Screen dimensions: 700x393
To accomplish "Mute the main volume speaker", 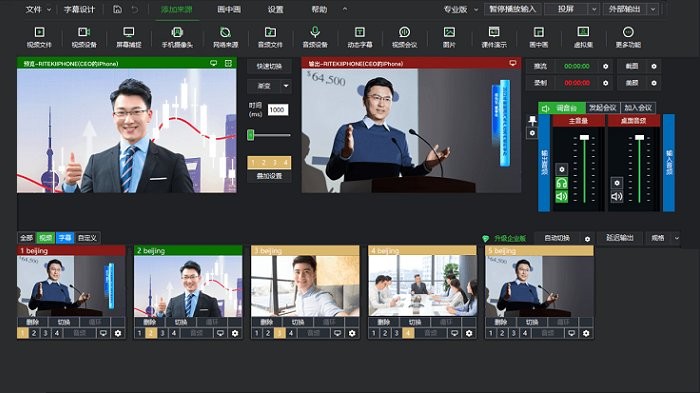I will 562,196.
